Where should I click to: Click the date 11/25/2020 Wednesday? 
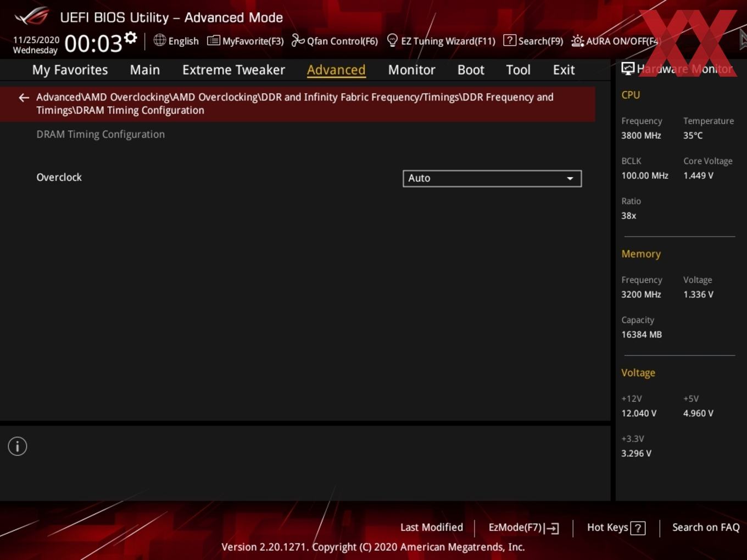tap(36, 45)
